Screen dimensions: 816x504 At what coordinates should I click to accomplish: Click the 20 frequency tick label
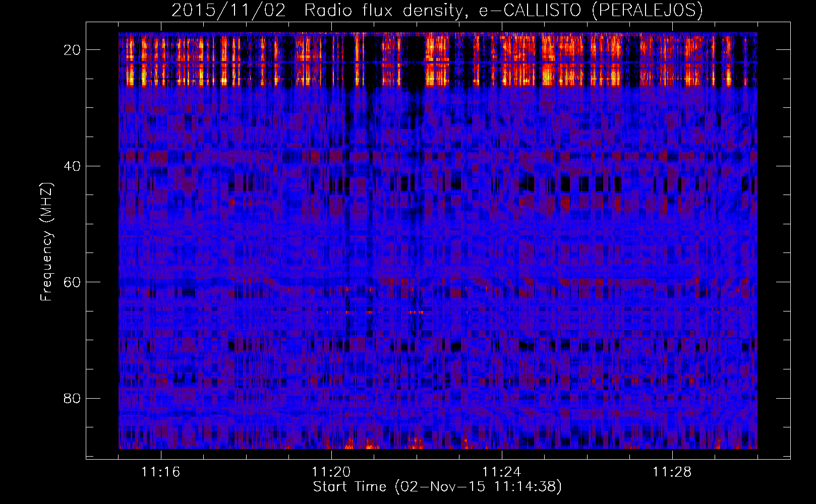[73, 49]
